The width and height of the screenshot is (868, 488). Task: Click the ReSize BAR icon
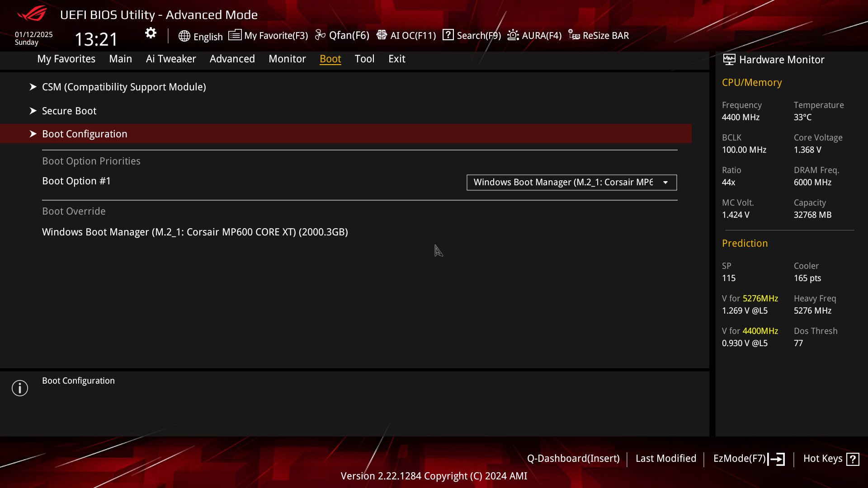(574, 35)
